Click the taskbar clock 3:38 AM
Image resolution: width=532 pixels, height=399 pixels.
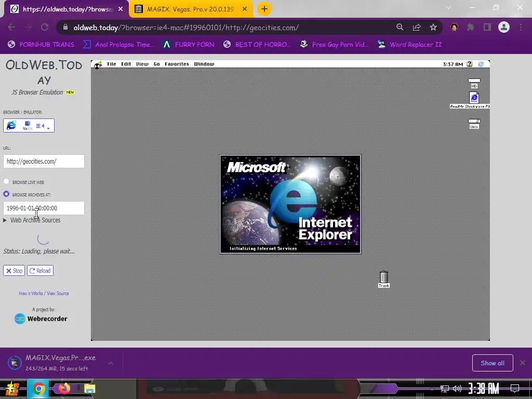coord(484,389)
